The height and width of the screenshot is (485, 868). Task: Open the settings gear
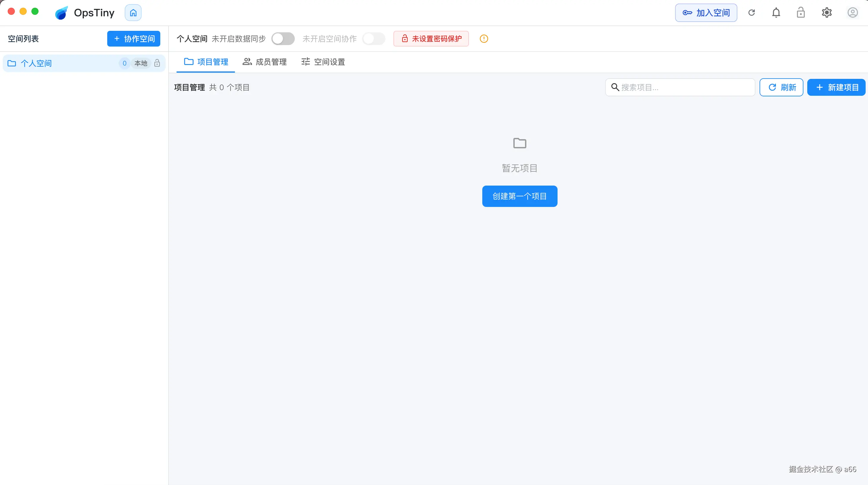pyautogui.click(x=827, y=12)
